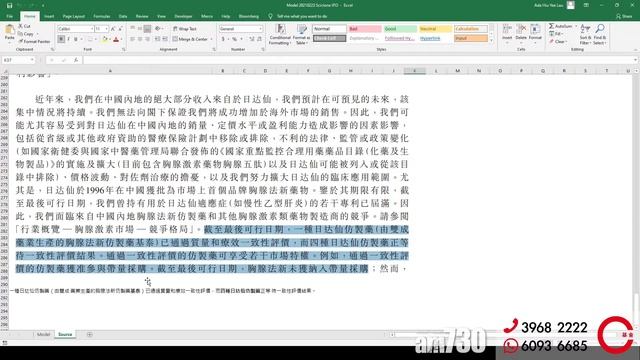Open Conditional Formatting menu
The height and width of the screenshot is (360, 640).
(280, 35)
